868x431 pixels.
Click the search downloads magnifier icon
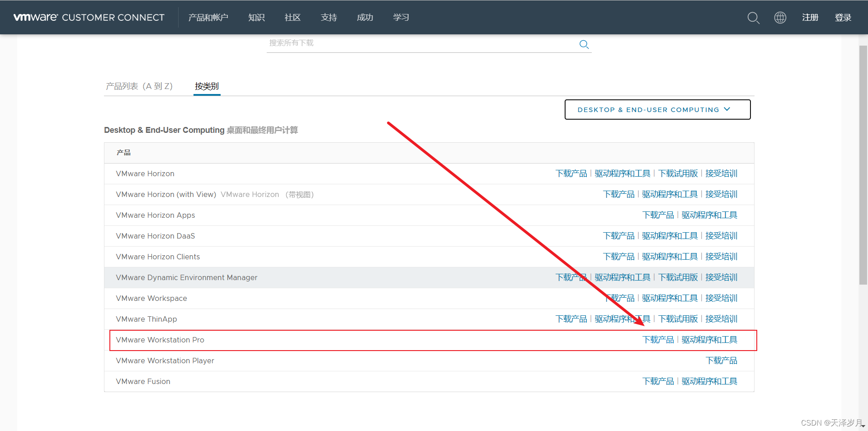(584, 44)
